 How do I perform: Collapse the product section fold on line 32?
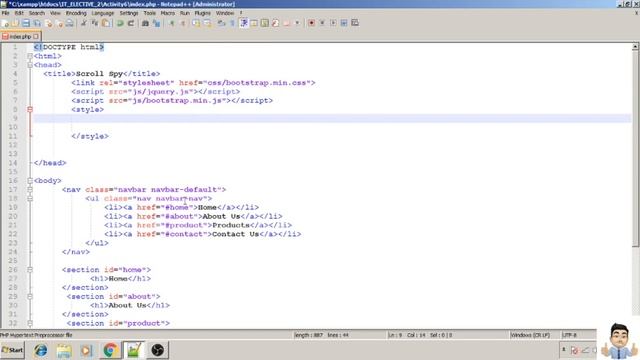click(x=30, y=323)
